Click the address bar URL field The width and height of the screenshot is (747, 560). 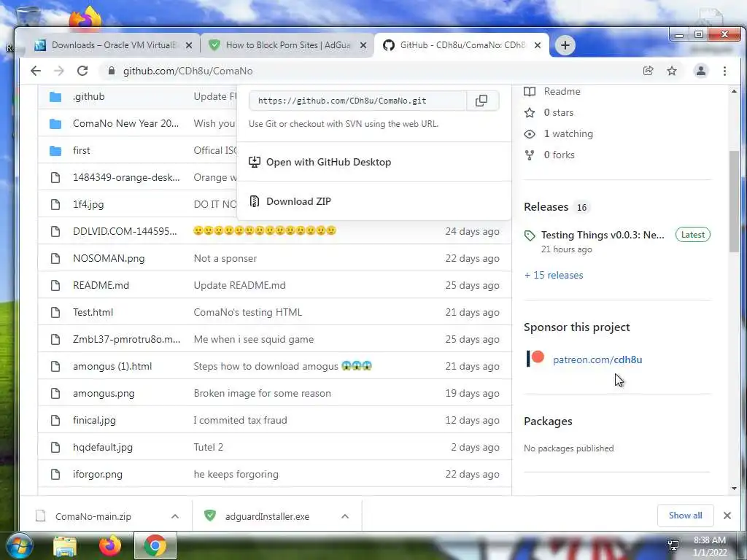(x=367, y=71)
